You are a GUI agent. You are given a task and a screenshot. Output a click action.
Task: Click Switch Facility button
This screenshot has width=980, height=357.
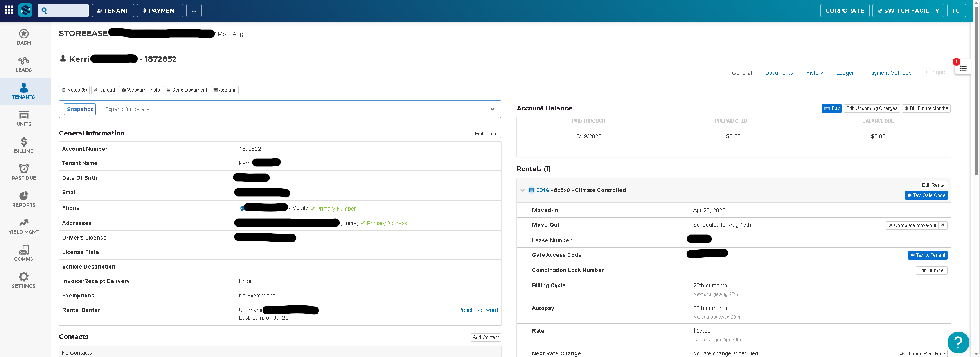[908, 11]
